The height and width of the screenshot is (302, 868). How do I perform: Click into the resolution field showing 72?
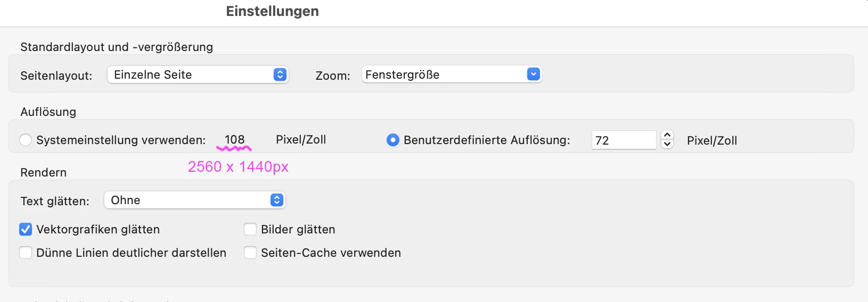point(623,140)
